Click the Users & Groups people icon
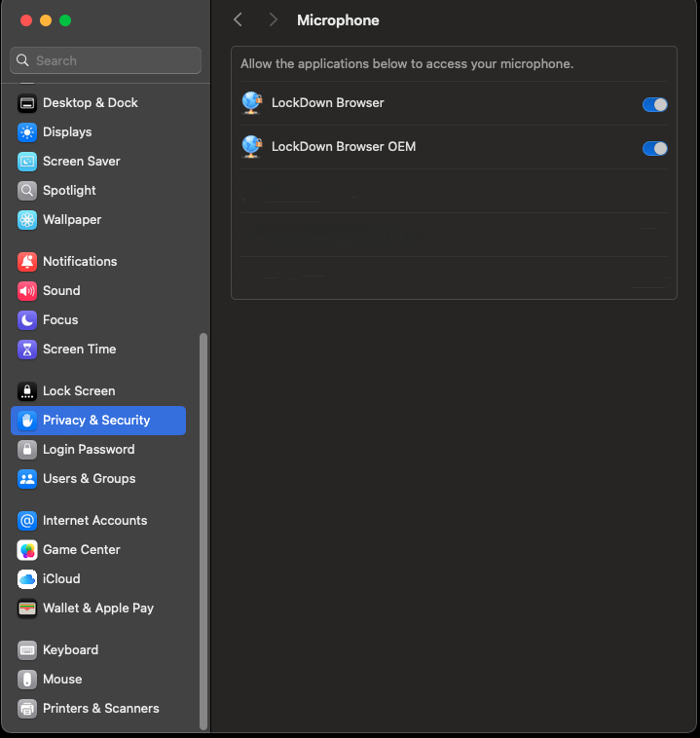 coord(27,479)
